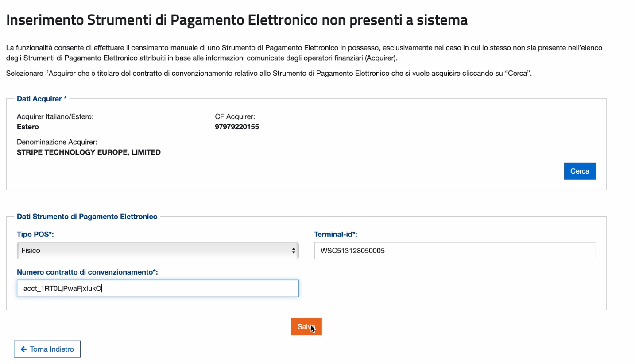Click the up-down arrows of Tipo POS select
Screen dimensions: 635x364
click(293, 251)
